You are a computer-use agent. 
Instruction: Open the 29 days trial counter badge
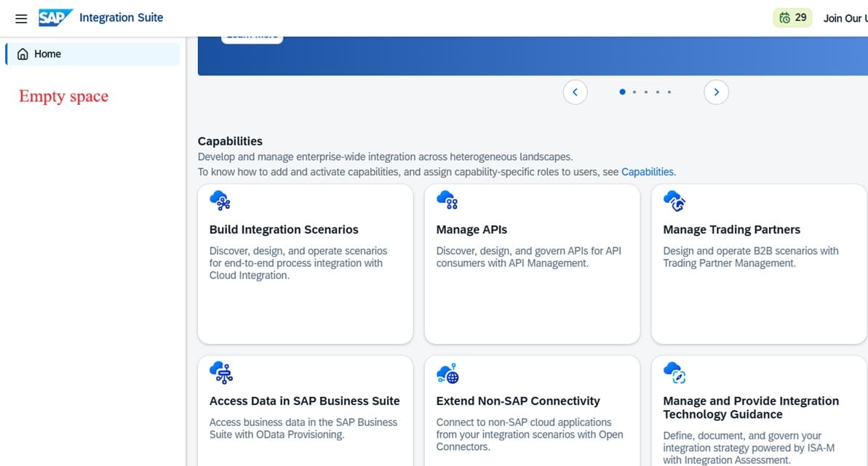click(x=792, y=18)
